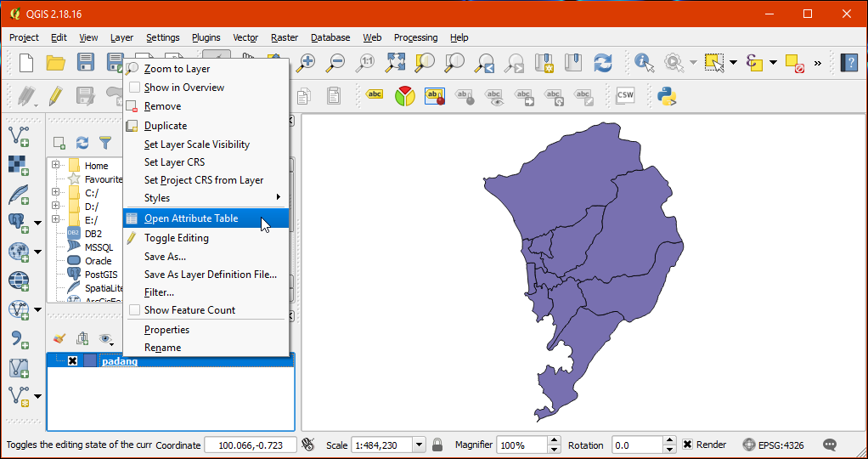Screen dimensions: 868x459
Task: Open the status bar messages speech bubble
Action: (x=829, y=445)
